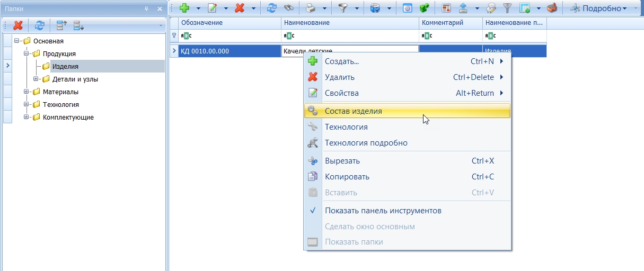Collapse the Основная root folder

pyautogui.click(x=17, y=41)
